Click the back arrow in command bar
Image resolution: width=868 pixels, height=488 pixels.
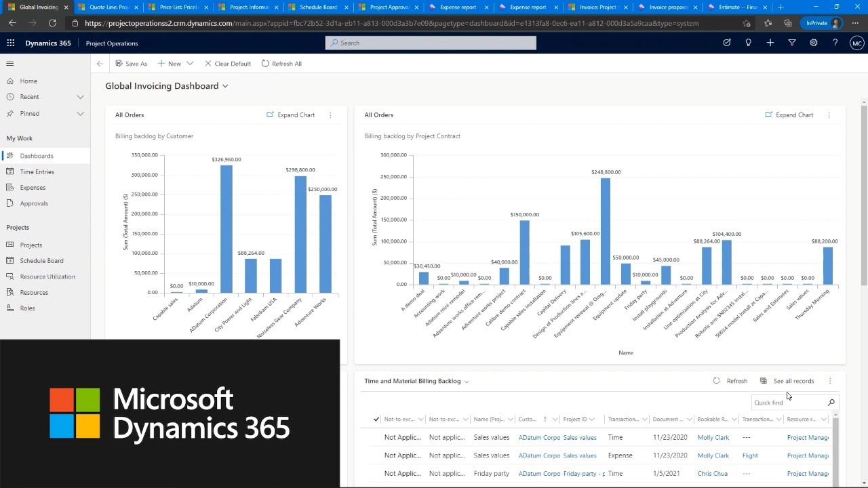[x=100, y=64]
